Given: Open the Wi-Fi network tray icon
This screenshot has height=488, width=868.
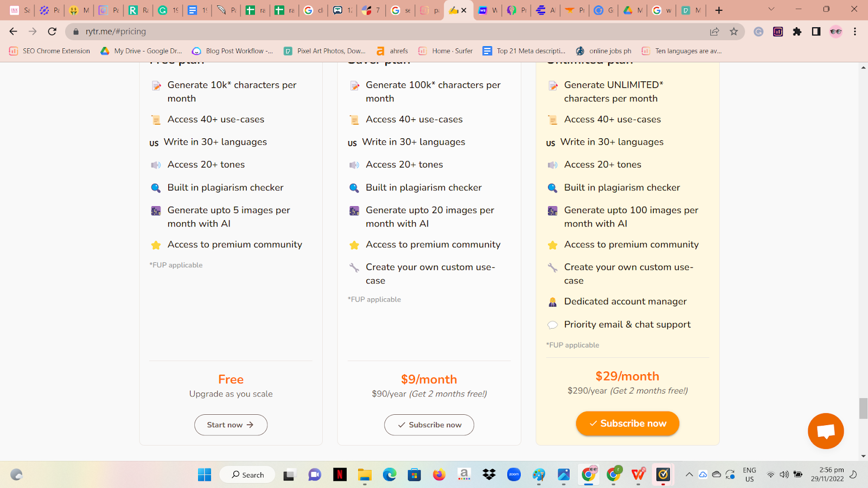Looking at the screenshot, I should tap(770, 475).
